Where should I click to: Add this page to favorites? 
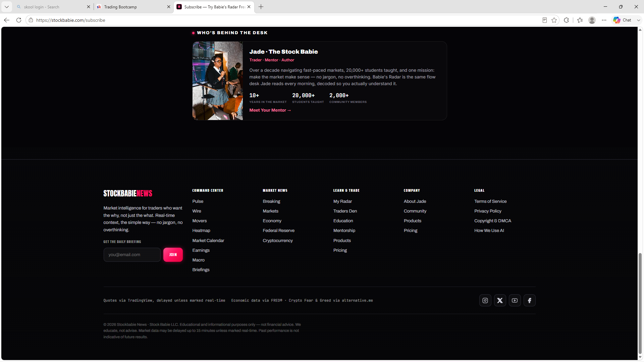point(554,20)
